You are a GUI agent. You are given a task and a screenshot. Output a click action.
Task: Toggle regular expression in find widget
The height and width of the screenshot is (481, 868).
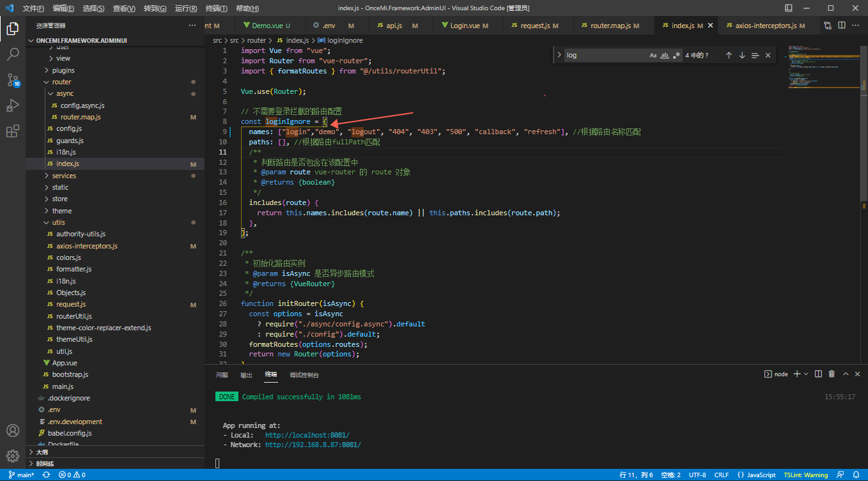pyautogui.click(x=676, y=56)
